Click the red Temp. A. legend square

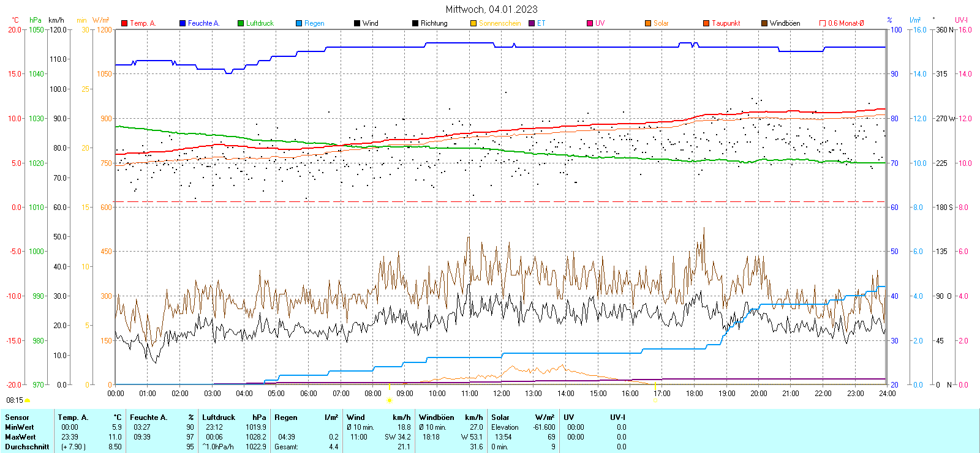(x=124, y=23)
